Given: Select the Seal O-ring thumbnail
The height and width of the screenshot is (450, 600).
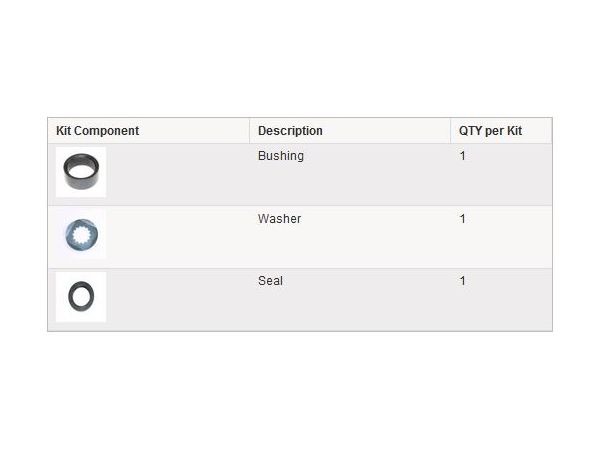Looking at the screenshot, I should [80, 297].
